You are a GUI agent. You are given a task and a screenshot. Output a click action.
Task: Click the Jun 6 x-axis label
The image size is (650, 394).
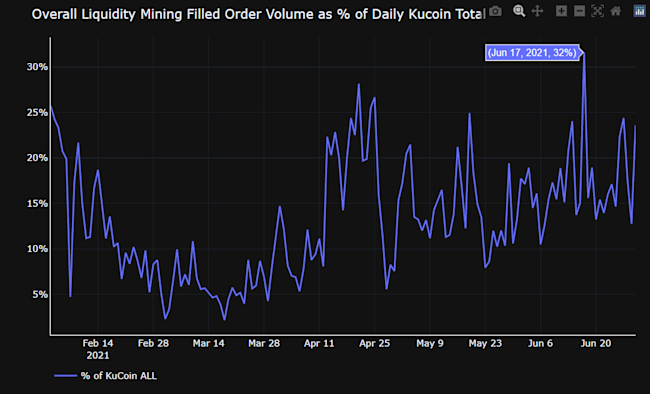[x=541, y=343]
